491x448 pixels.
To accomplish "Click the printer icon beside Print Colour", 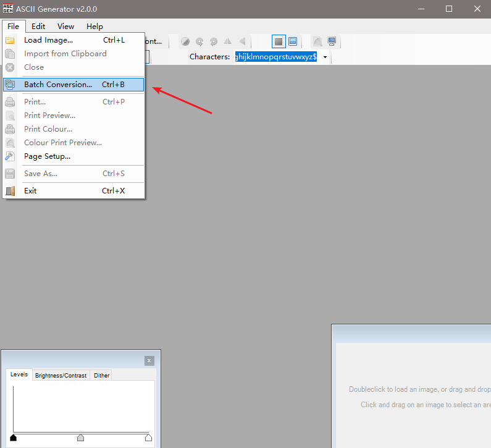I will 10,129.
